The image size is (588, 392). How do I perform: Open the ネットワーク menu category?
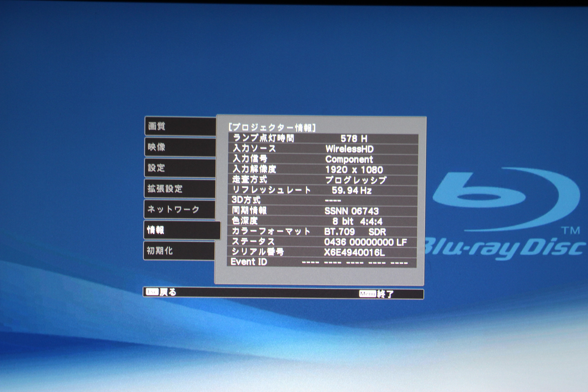[179, 210]
